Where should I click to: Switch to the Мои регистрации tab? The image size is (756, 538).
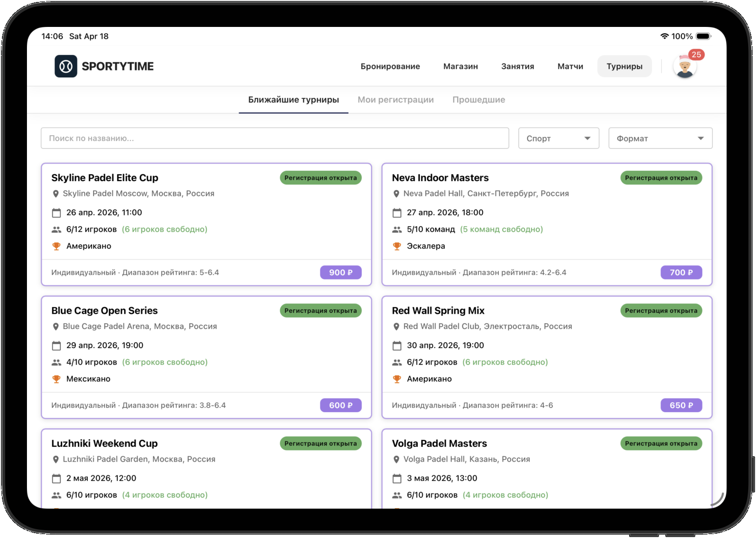tap(395, 100)
